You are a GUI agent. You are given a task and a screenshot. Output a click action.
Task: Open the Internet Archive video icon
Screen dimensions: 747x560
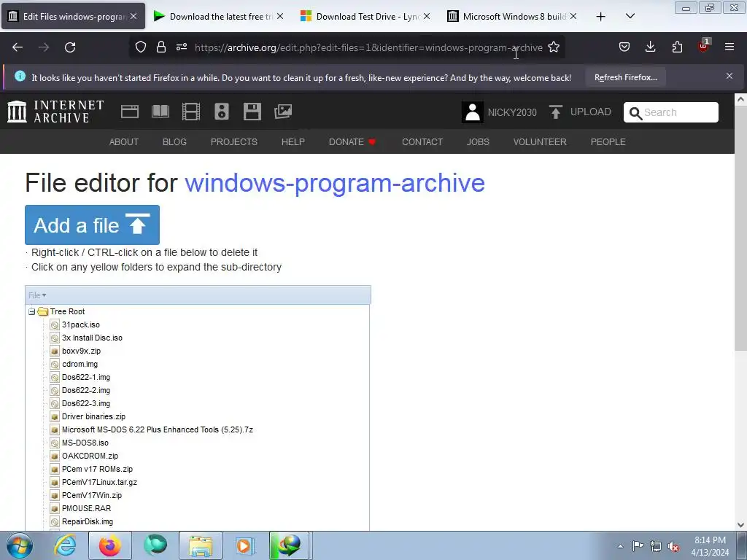(x=191, y=112)
